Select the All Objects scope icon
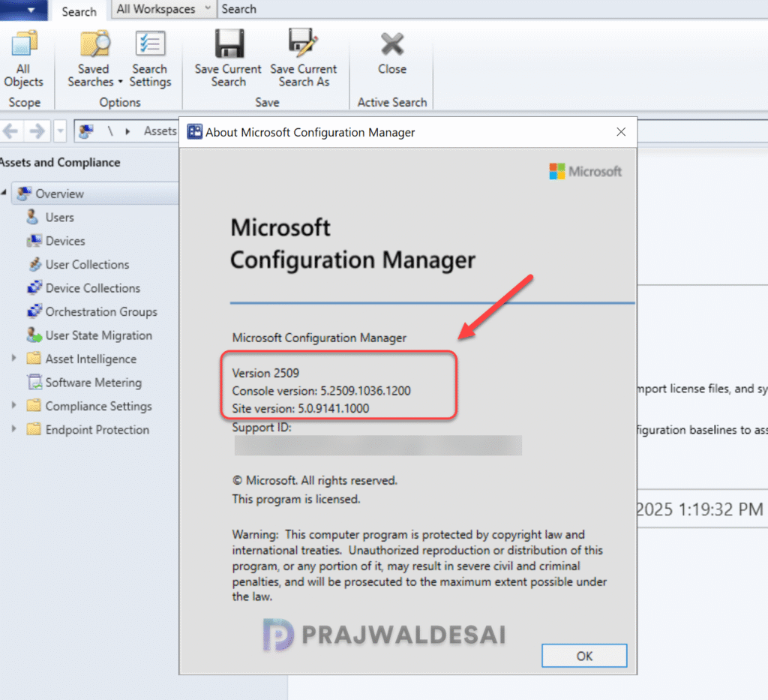The height and width of the screenshot is (700, 768). point(24,43)
